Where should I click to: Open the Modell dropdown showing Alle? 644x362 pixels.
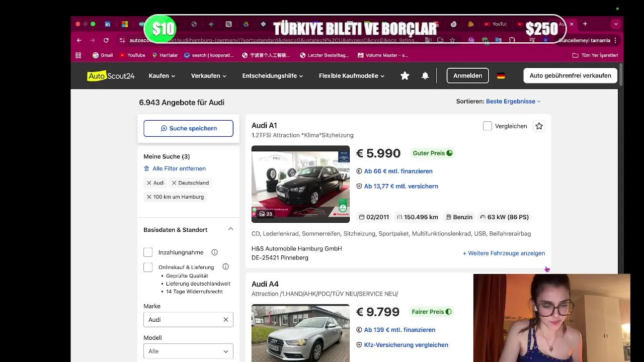(x=188, y=351)
